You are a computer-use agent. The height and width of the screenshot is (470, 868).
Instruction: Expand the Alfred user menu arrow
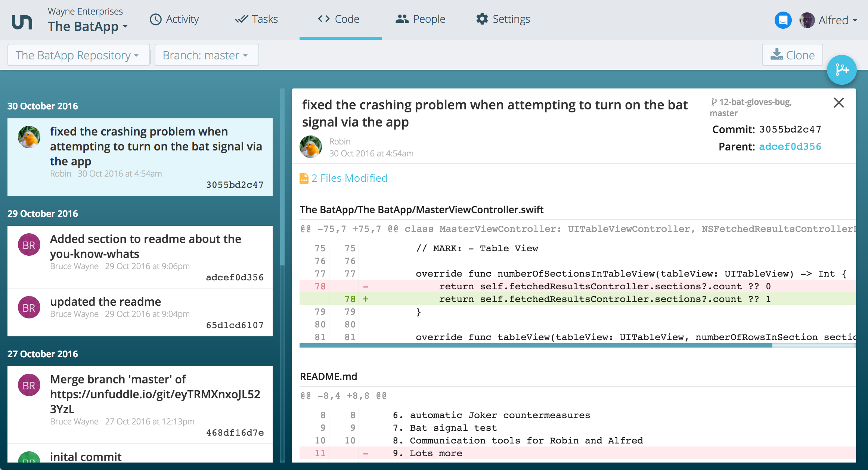click(x=855, y=21)
